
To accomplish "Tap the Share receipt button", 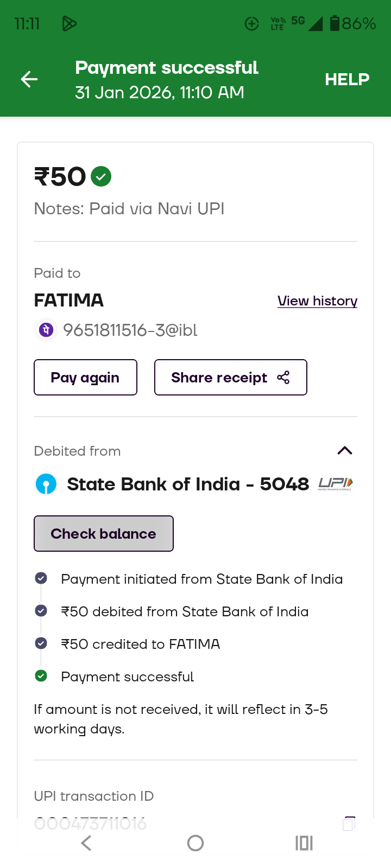I will 230,378.
